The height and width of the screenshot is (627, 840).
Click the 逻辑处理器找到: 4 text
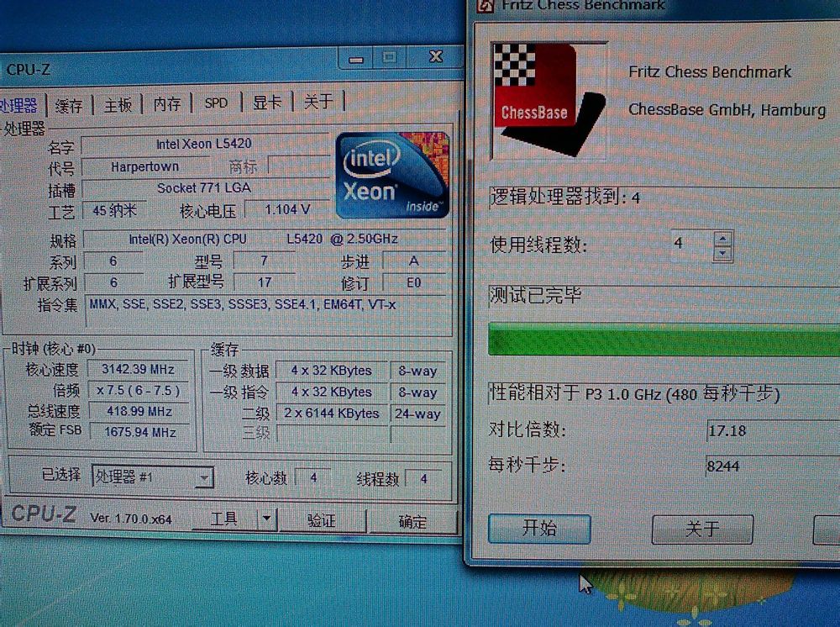[564, 198]
